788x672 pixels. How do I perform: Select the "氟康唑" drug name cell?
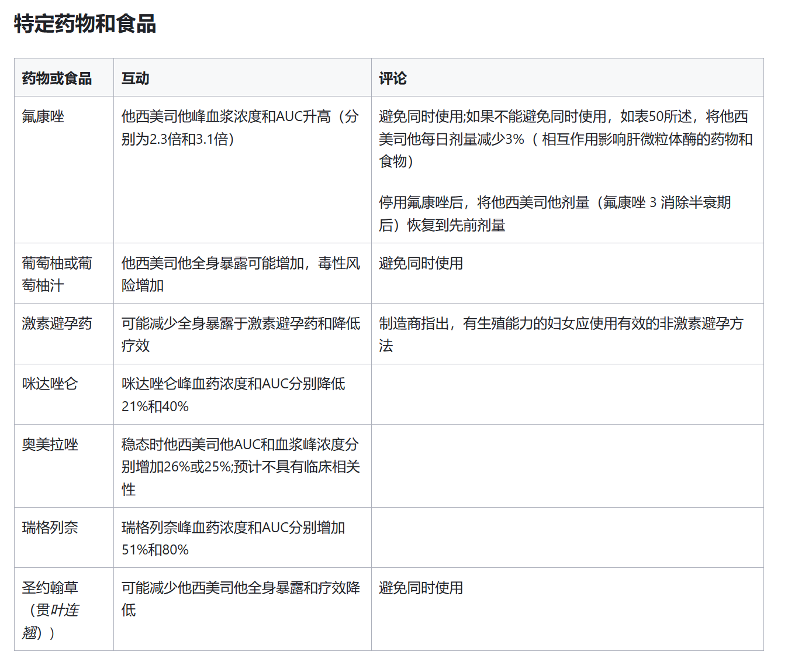43,116
